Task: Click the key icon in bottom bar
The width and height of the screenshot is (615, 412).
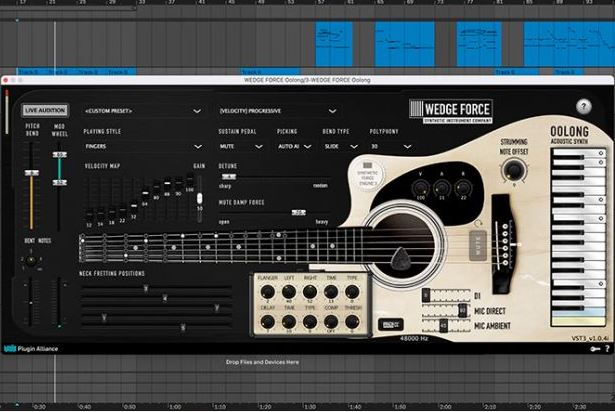Action: (x=595, y=348)
